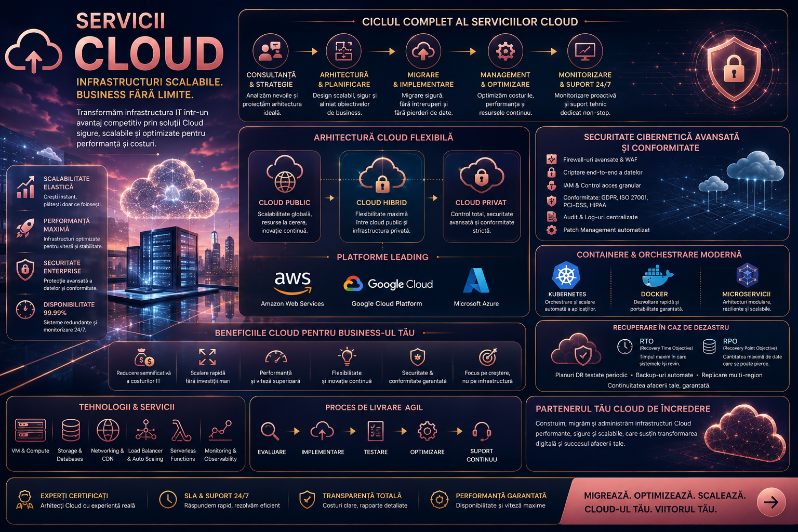The height and width of the screenshot is (532, 798).
Task: Click the shield icon above Securitate & conformitate garantată
Action: coord(418,357)
